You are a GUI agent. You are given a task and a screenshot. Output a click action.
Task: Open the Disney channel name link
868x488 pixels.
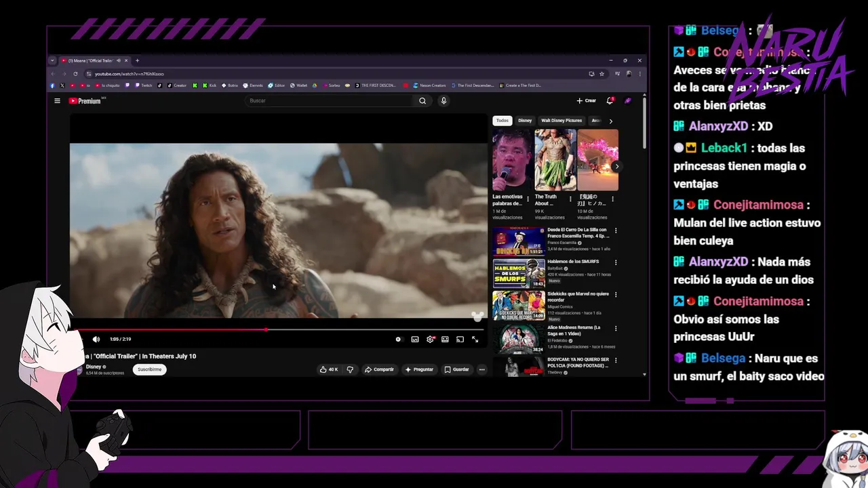(94, 367)
